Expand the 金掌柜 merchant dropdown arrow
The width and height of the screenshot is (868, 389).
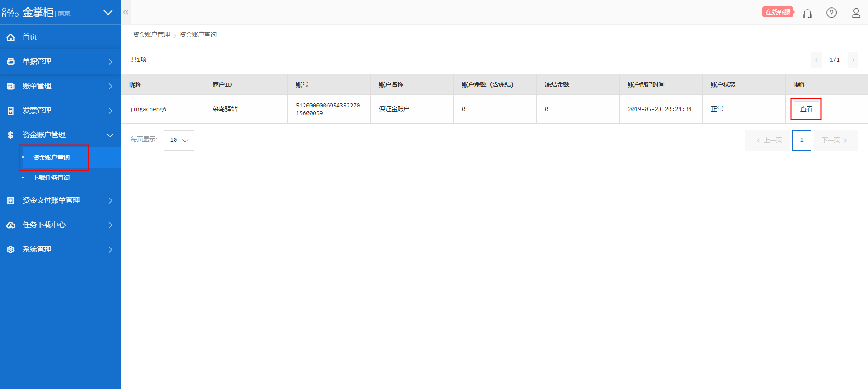[108, 12]
